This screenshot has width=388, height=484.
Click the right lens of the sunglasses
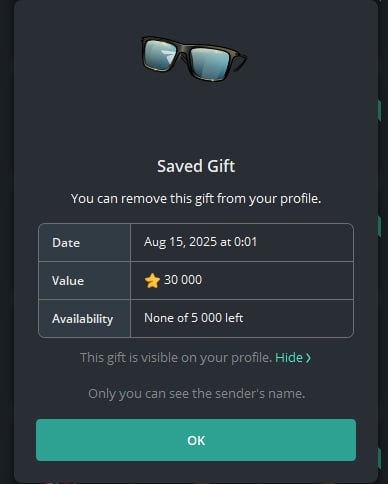click(211, 64)
